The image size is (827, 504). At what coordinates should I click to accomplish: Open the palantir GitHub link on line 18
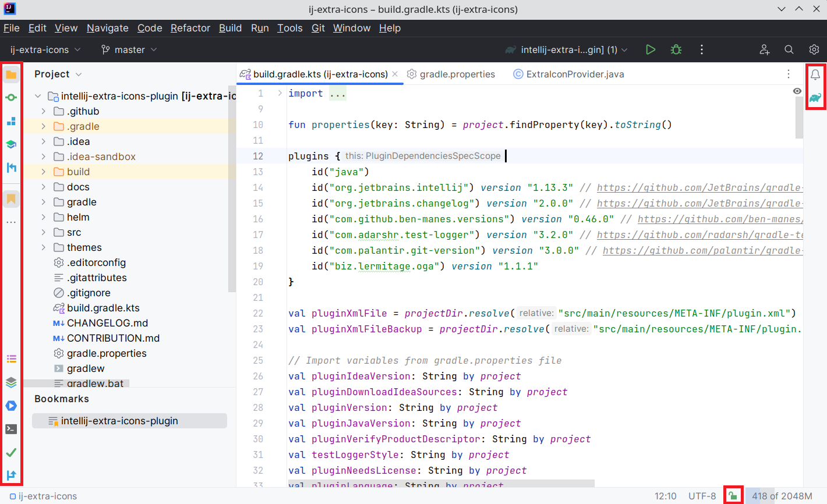point(703,250)
